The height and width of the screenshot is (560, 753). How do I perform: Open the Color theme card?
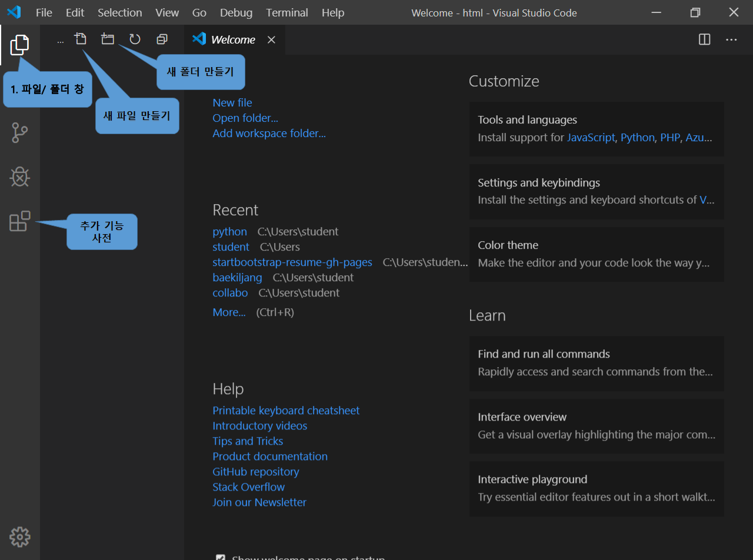pyautogui.click(x=597, y=254)
